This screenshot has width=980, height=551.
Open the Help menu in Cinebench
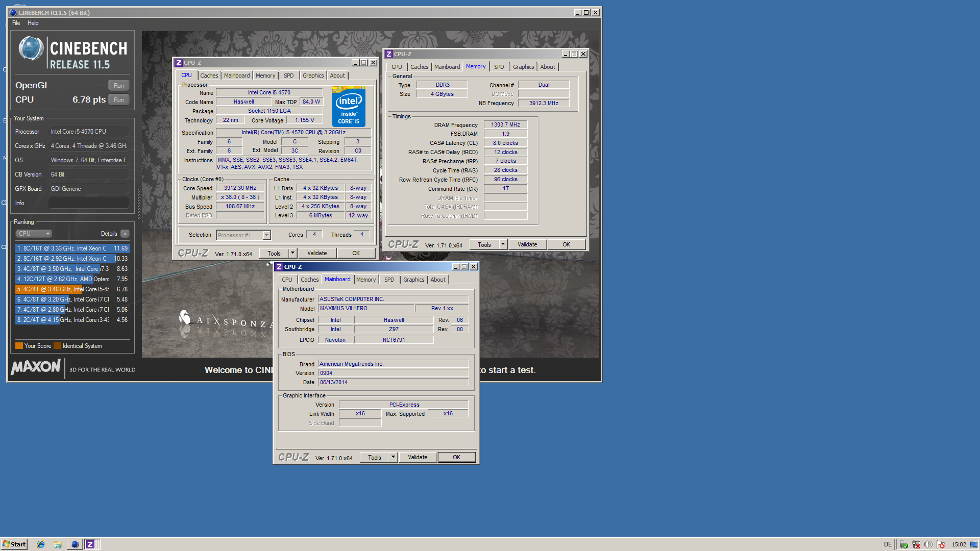33,23
